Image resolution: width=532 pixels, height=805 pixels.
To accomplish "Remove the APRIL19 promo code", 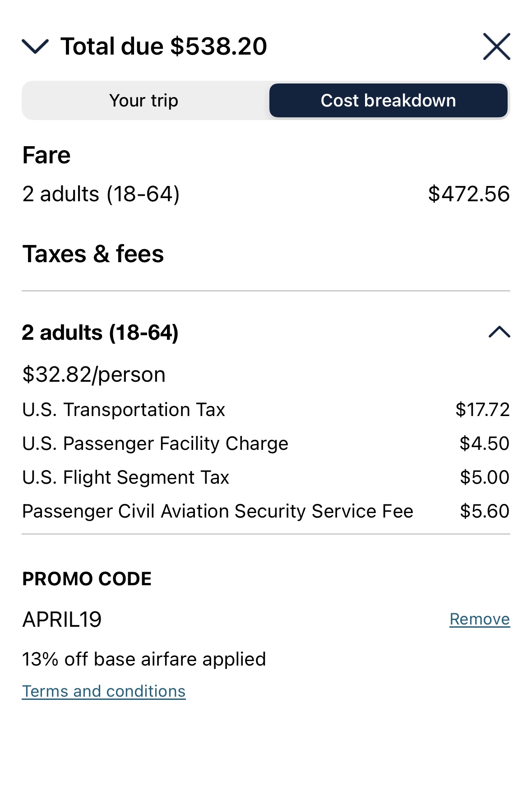I will (x=479, y=619).
